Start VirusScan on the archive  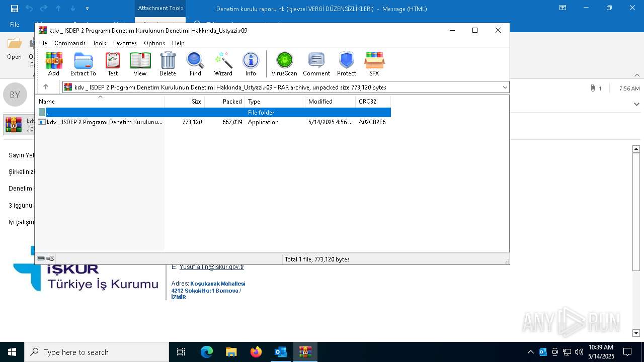[284, 63]
